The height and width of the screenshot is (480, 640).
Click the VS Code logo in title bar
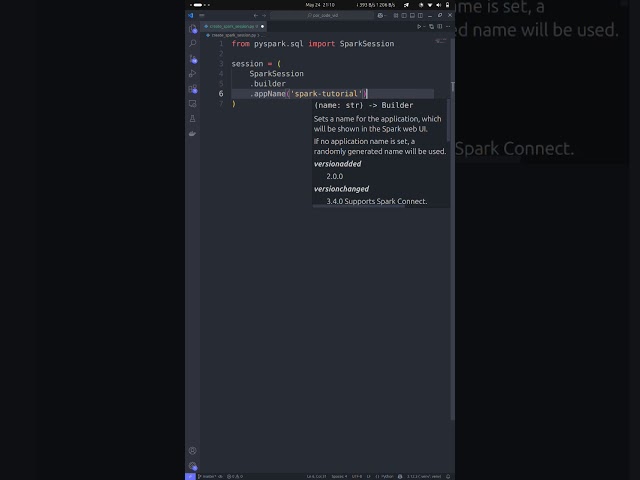(x=191, y=16)
